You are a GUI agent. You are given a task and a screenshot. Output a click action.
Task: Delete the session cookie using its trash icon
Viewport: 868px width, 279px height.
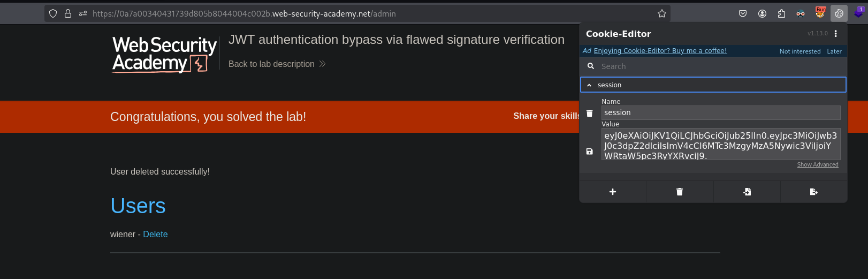point(589,113)
